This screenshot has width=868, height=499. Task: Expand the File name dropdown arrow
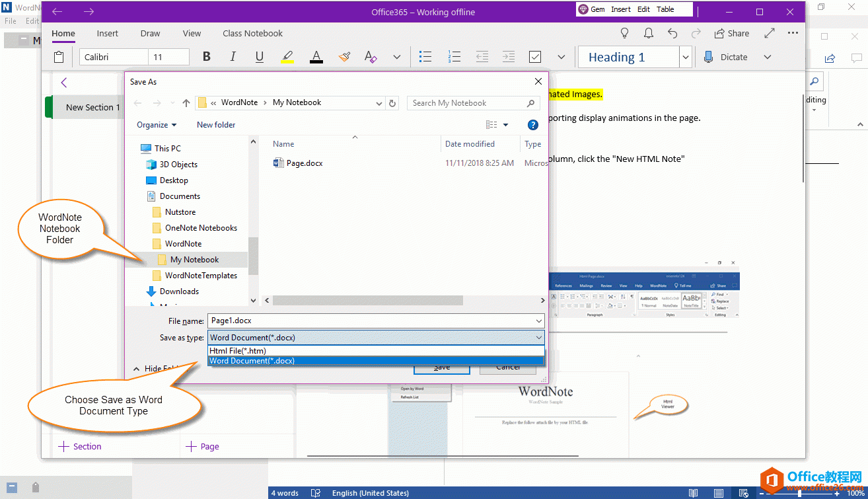click(x=539, y=321)
